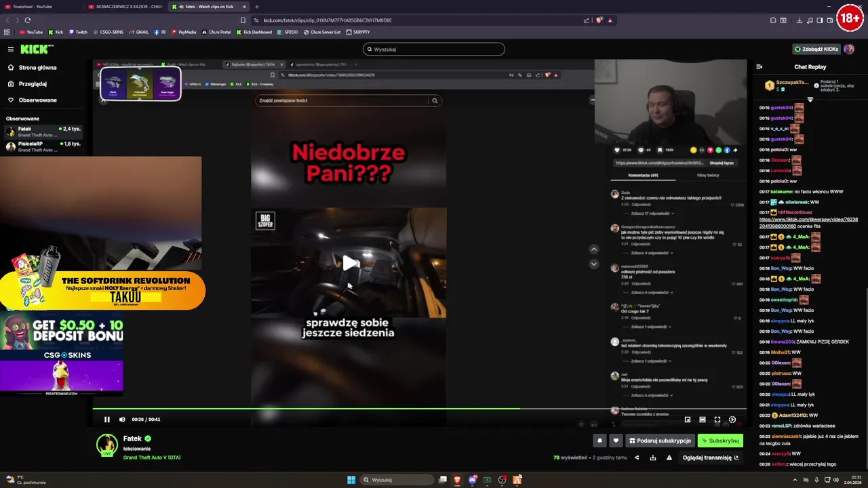This screenshot has height=488, width=868.
Task: Click Windows taskbar Wyszukaj search box
Action: click(x=397, y=480)
